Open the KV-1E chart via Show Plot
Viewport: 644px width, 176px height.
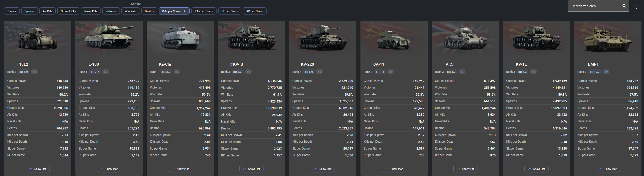536,169
